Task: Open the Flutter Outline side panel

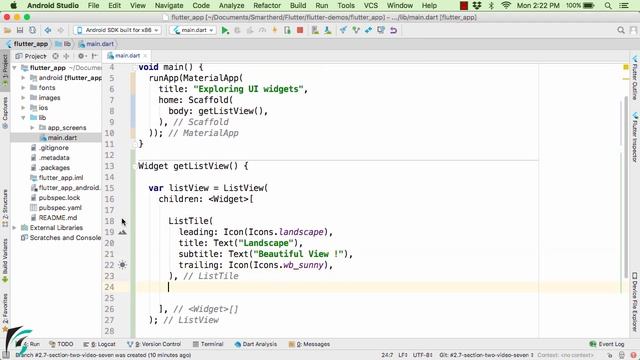Action: coord(635,78)
